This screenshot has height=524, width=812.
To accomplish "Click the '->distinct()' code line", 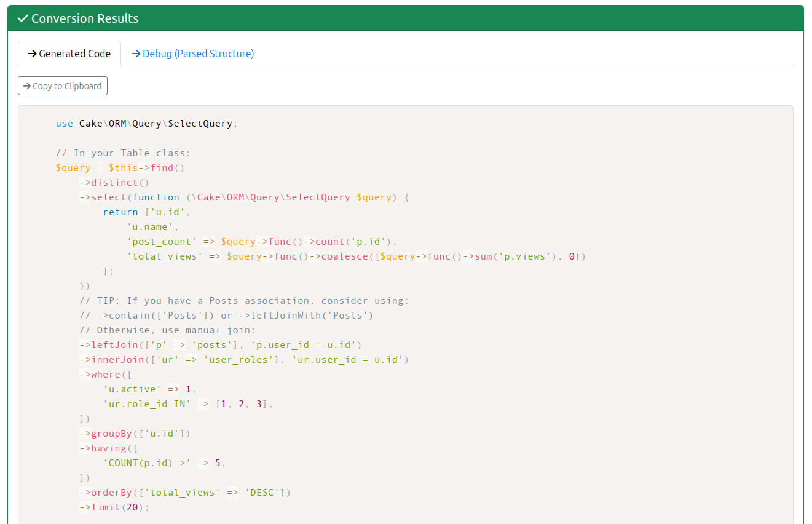I will (x=114, y=183).
